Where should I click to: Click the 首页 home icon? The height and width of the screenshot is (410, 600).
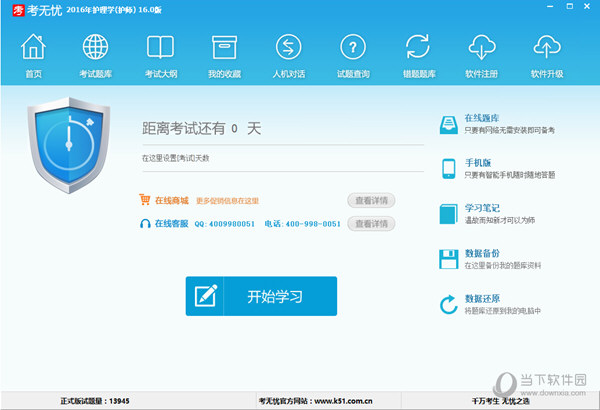click(34, 48)
